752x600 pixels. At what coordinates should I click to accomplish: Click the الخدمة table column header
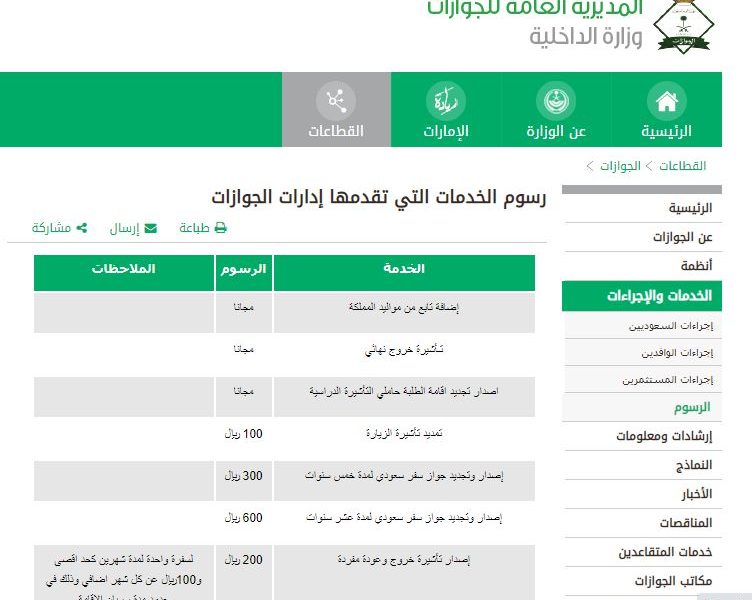pos(404,273)
